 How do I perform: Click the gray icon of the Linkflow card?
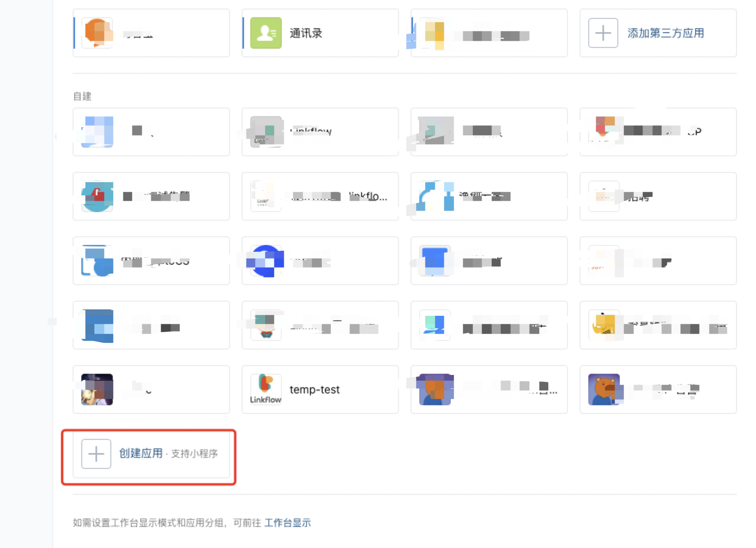(x=266, y=132)
